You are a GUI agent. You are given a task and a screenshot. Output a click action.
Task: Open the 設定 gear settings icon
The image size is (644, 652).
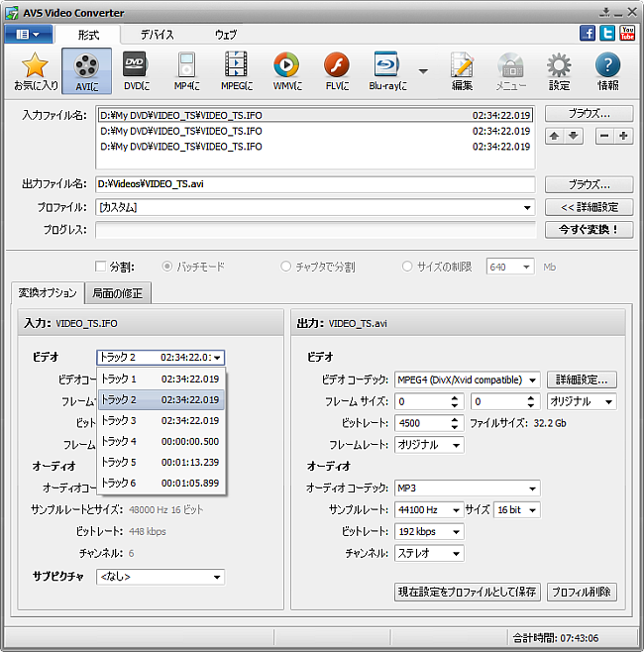coord(559,70)
